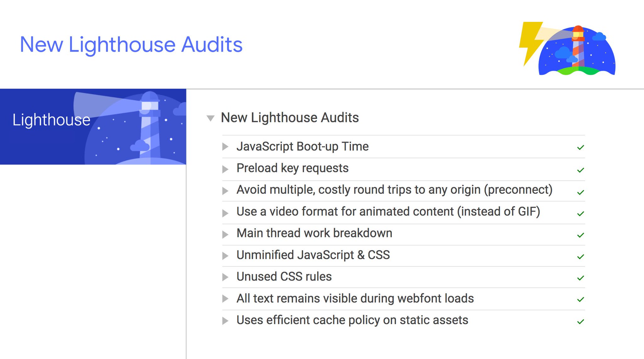Click the 'New Lighthouse Audits' slide title
This screenshot has height=359, width=644.
131,45
